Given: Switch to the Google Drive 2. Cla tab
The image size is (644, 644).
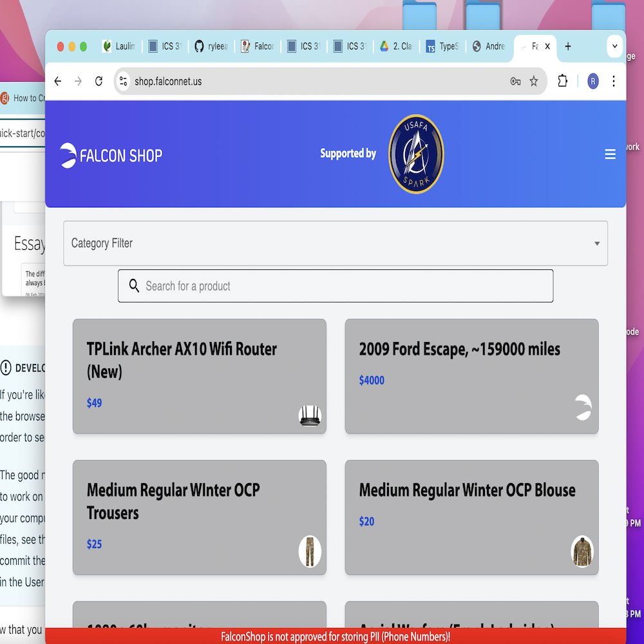Looking at the screenshot, I should click(396, 46).
